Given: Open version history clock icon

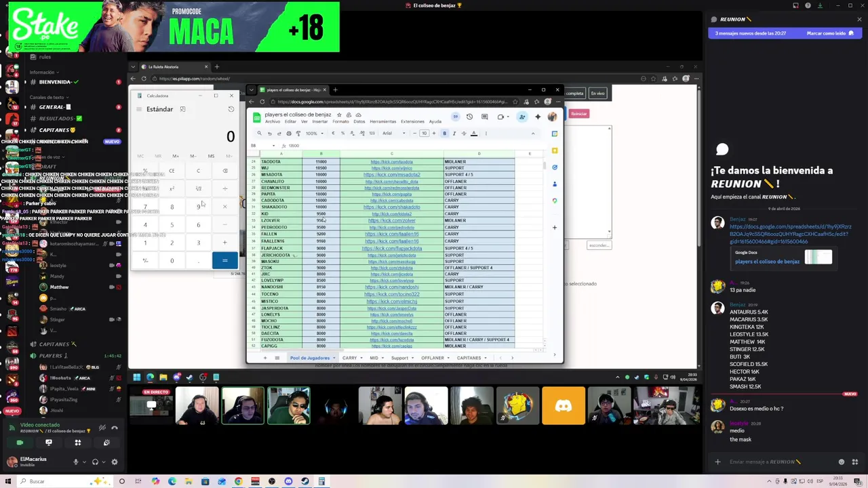Looking at the screenshot, I should click(469, 117).
